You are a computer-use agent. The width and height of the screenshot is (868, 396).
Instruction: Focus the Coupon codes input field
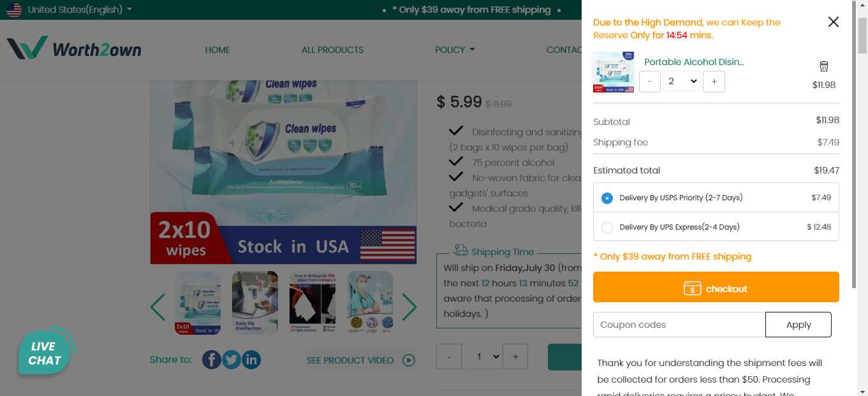point(679,325)
